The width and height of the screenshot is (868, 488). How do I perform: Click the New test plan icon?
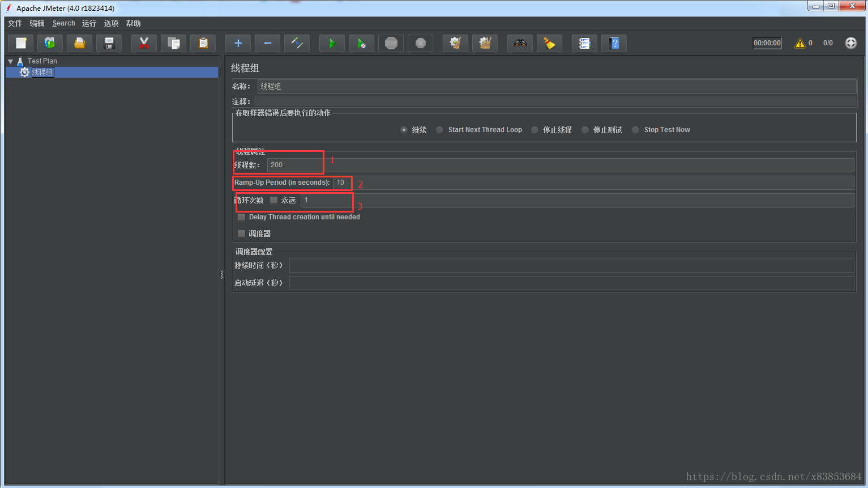21,43
